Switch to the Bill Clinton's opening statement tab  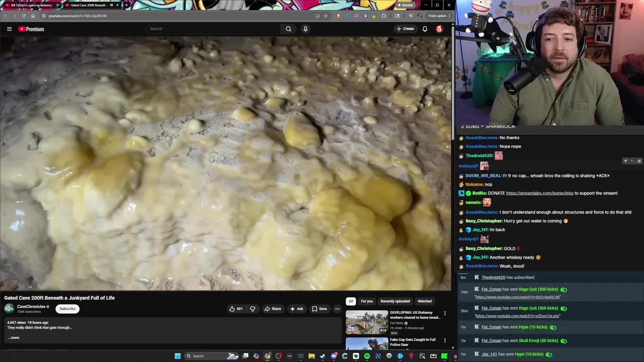31,5
